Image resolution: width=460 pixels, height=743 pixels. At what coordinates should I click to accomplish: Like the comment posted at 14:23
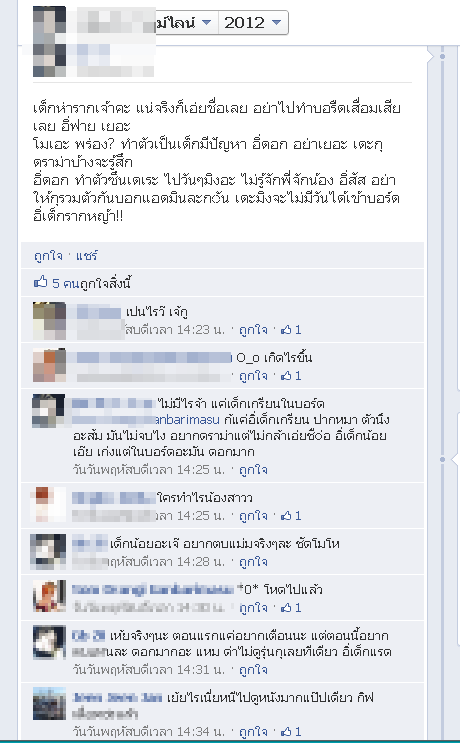point(253,330)
